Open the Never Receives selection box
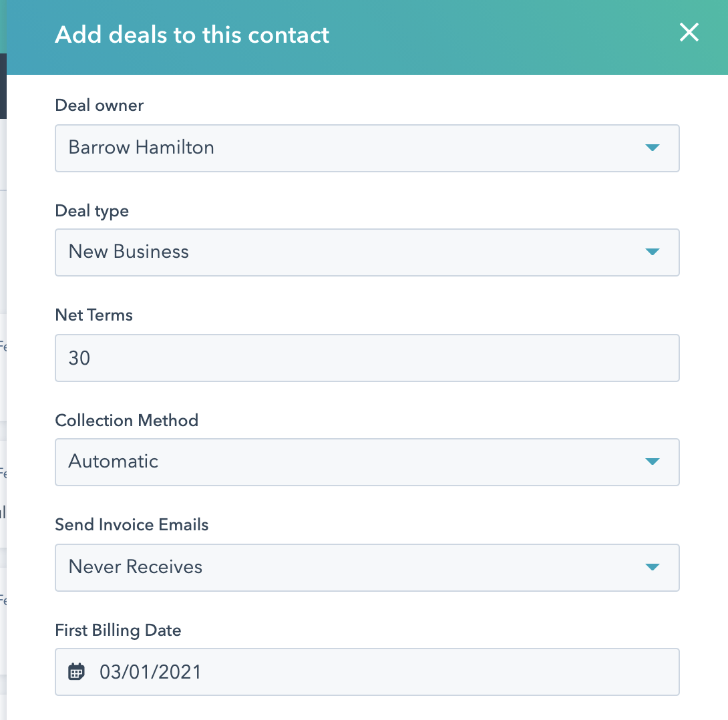The height and width of the screenshot is (720, 728). click(334, 567)
